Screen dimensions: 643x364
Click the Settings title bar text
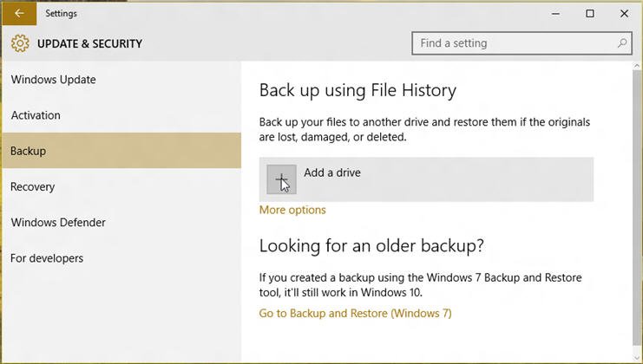coord(61,13)
